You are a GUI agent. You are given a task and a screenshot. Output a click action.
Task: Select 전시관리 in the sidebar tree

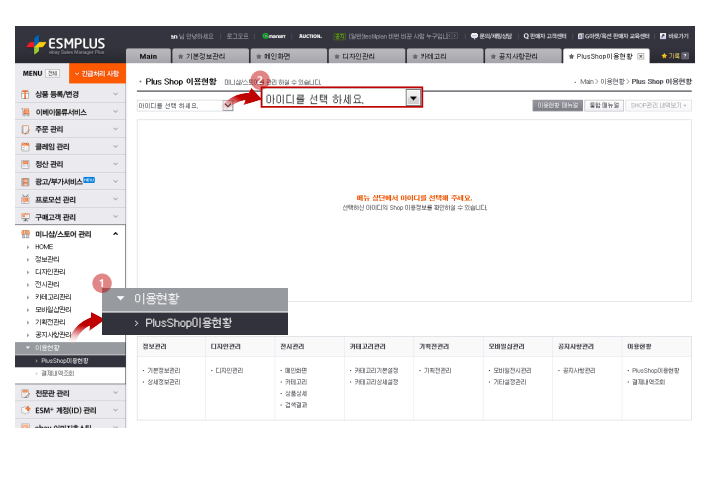point(47,284)
